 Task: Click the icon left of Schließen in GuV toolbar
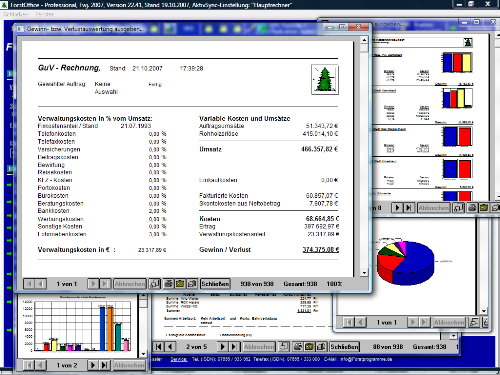[192, 284]
